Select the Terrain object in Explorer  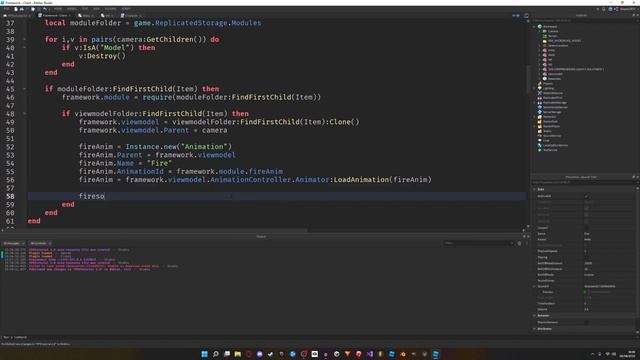pyautogui.click(x=552, y=36)
